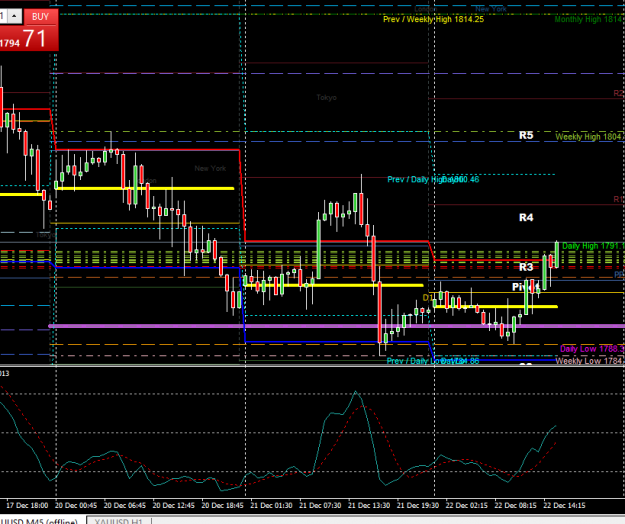Increase trade volume with the up arrow

pos(14,16)
